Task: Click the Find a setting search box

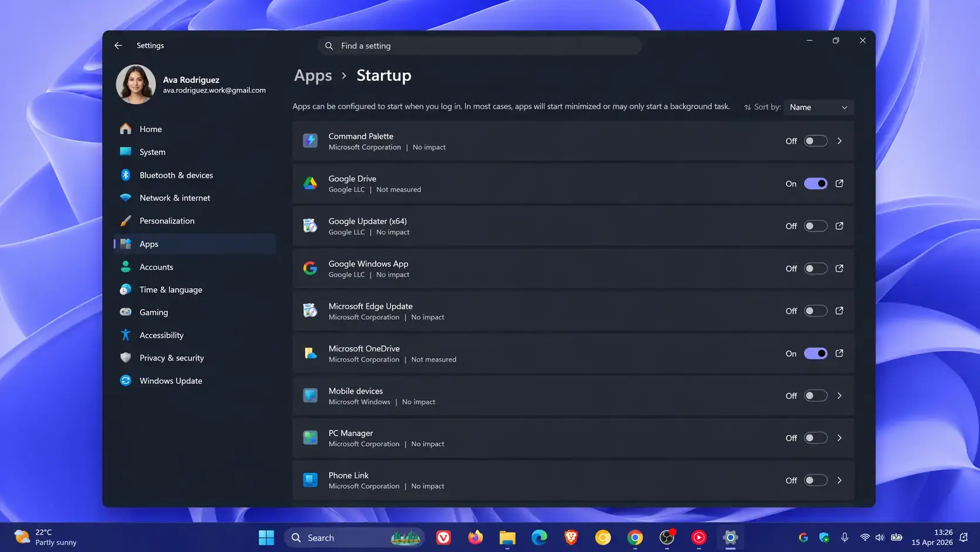Action: coord(479,46)
